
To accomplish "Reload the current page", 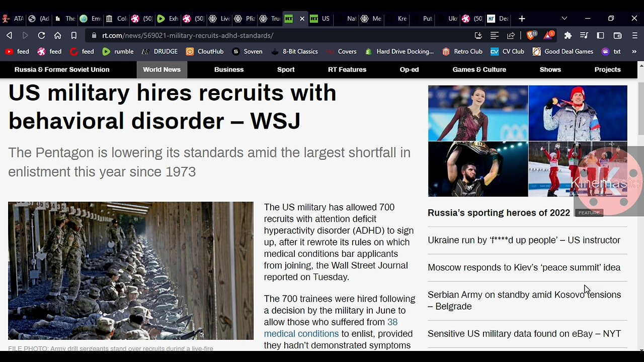I will pos(41,35).
